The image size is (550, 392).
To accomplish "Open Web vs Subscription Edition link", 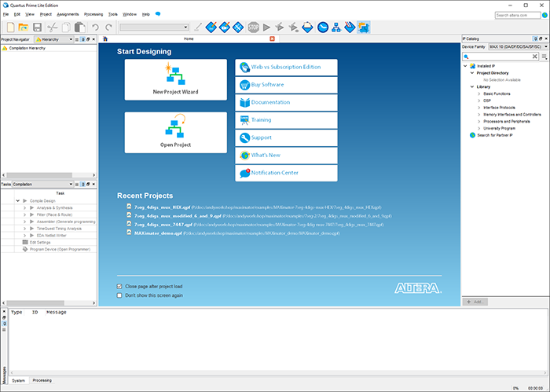I will point(286,67).
